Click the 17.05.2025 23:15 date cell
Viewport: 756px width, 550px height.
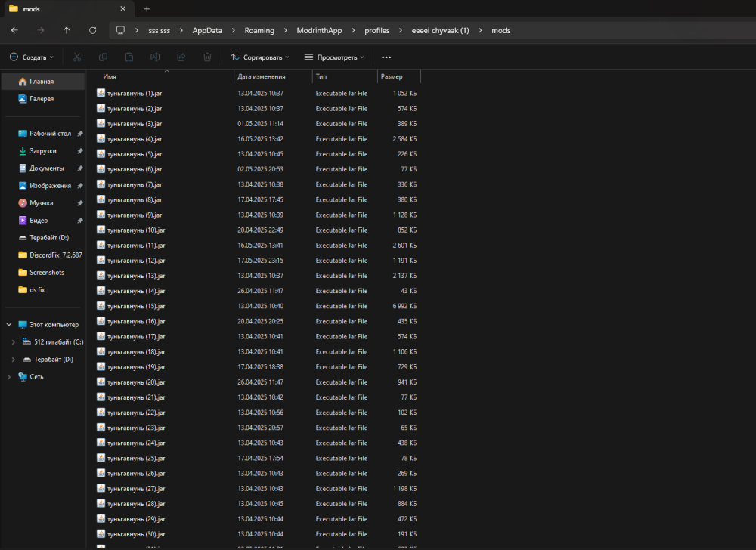(x=260, y=261)
